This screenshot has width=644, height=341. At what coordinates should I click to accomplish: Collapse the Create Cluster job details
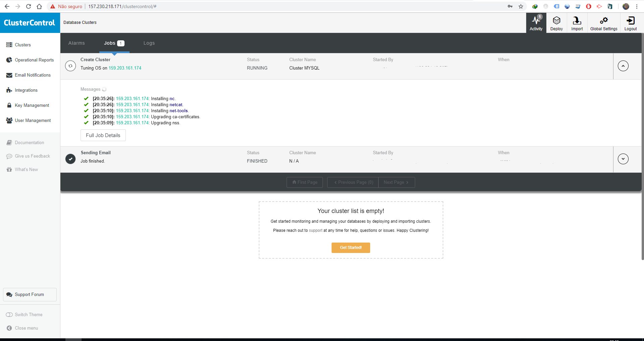pos(623,66)
